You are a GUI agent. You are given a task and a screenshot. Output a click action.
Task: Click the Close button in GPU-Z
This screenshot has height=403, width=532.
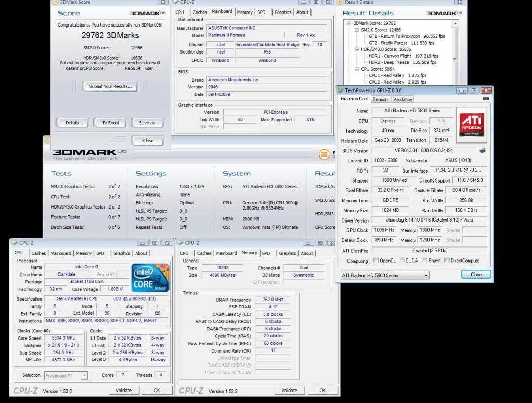point(476,275)
